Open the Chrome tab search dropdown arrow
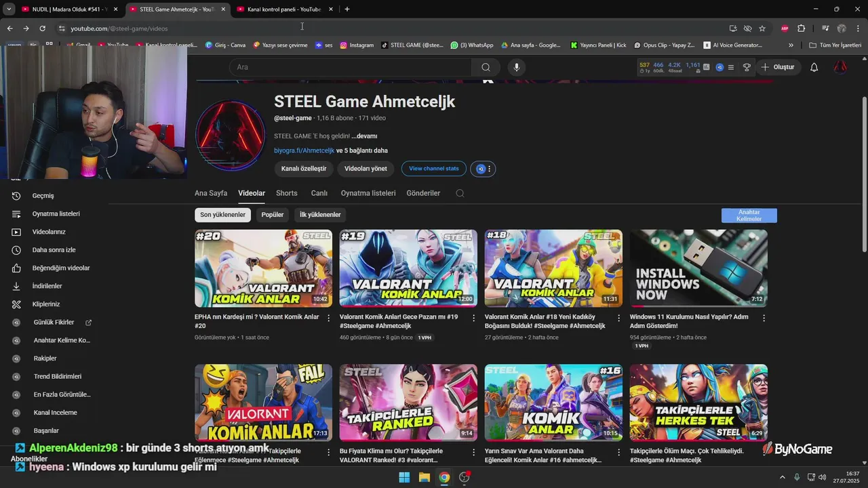 pos(9,9)
